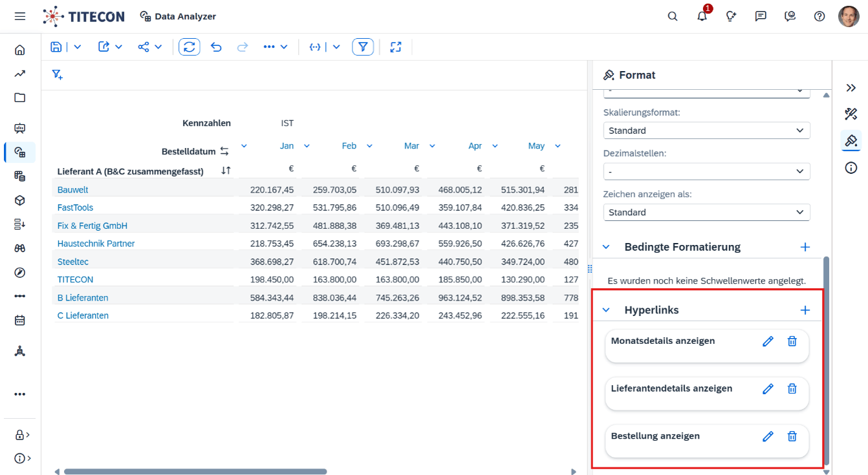Open the user profile avatar

[x=849, y=16]
